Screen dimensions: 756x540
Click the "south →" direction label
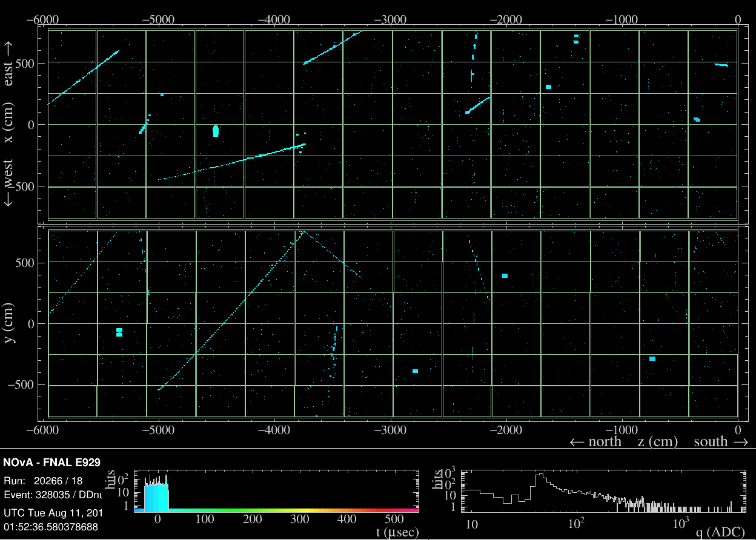[x=720, y=441]
